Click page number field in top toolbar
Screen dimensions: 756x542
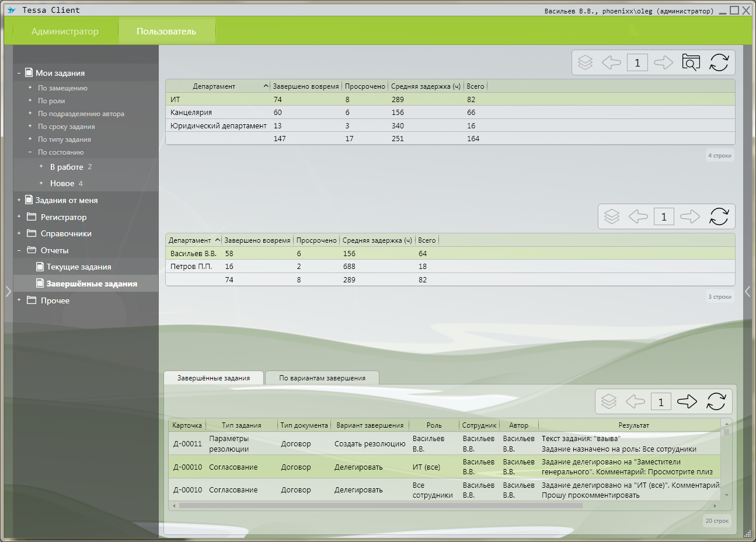pyautogui.click(x=637, y=62)
